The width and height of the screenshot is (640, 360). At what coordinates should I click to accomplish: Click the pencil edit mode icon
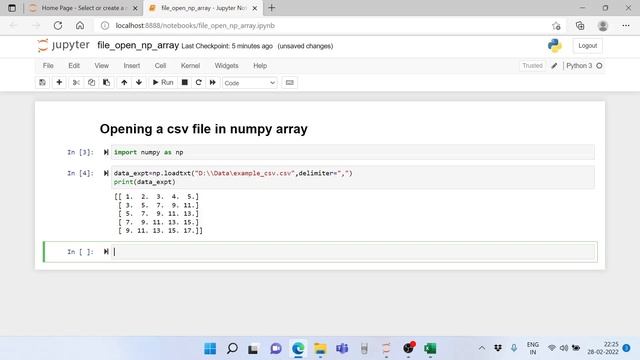(x=554, y=66)
